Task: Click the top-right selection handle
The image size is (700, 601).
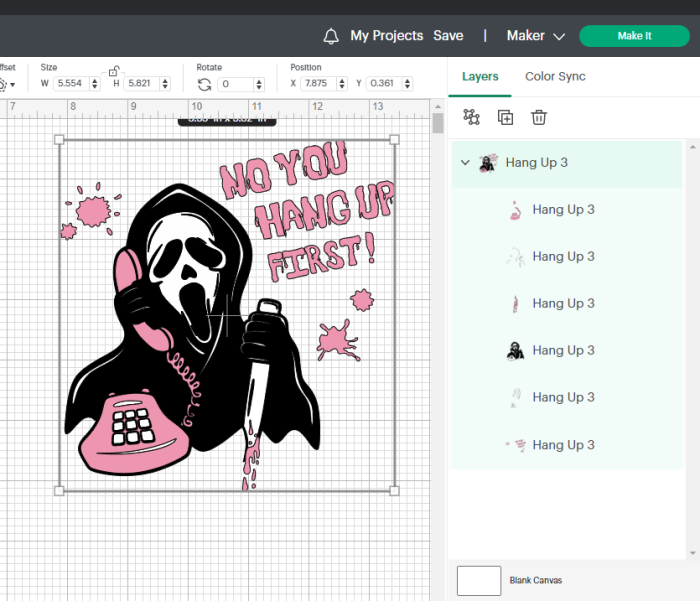Action: (394, 140)
